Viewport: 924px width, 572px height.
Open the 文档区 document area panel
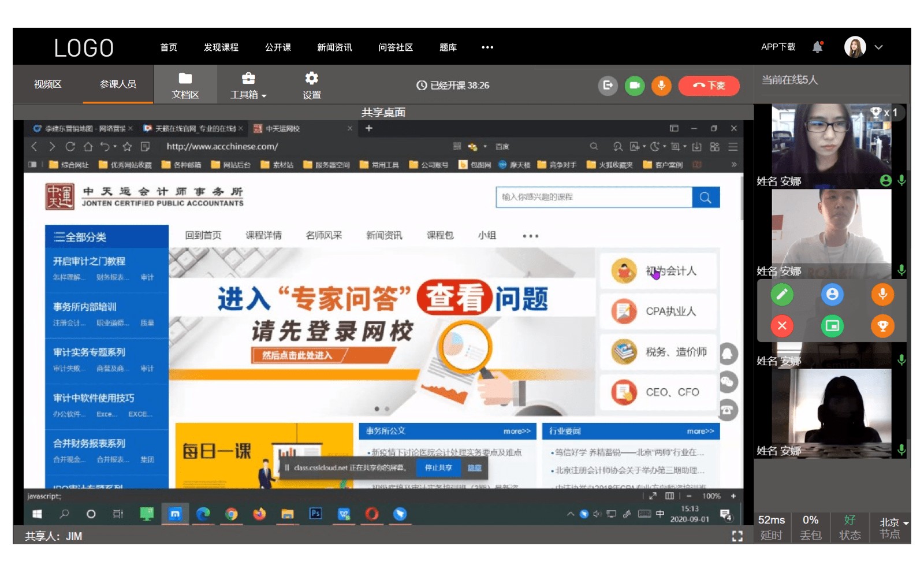tap(185, 84)
